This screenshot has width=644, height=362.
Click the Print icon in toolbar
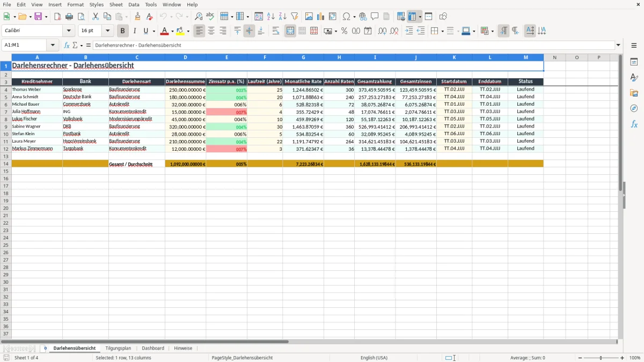(69, 17)
